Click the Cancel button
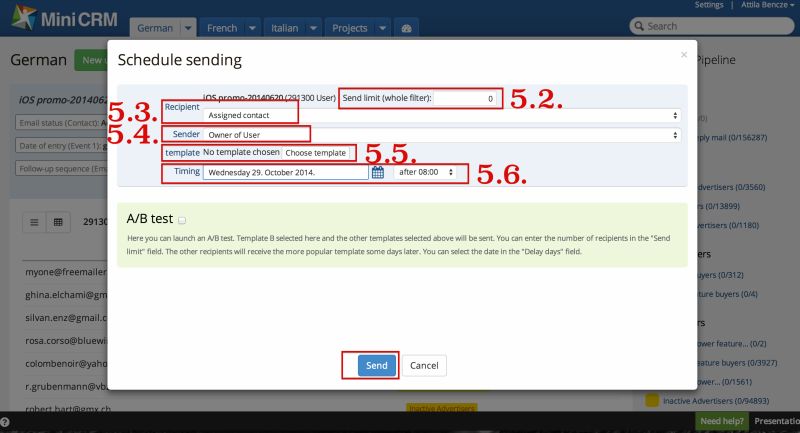This screenshot has width=800, height=433. point(424,365)
